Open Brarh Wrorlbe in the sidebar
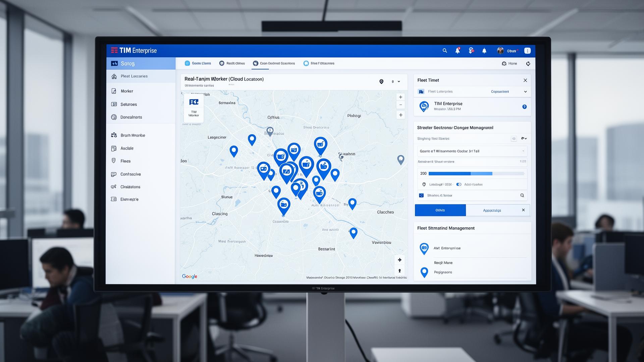 click(x=141, y=135)
